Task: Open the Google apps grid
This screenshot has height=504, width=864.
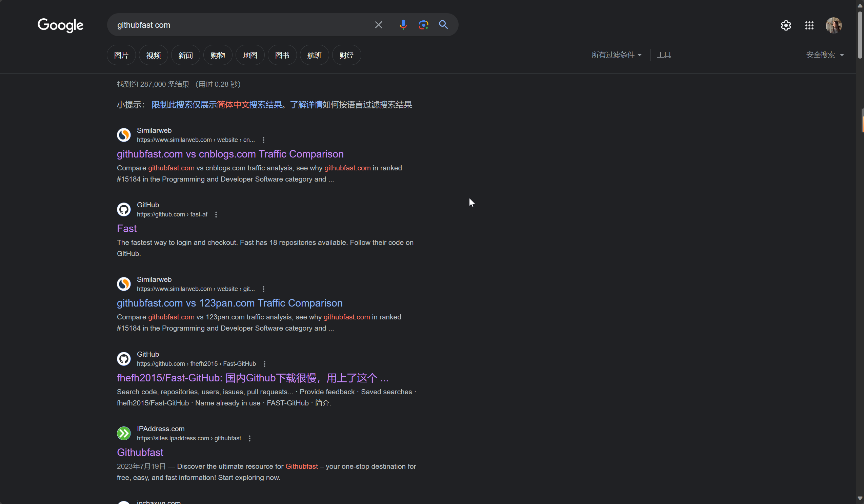Action: [x=809, y=25]
